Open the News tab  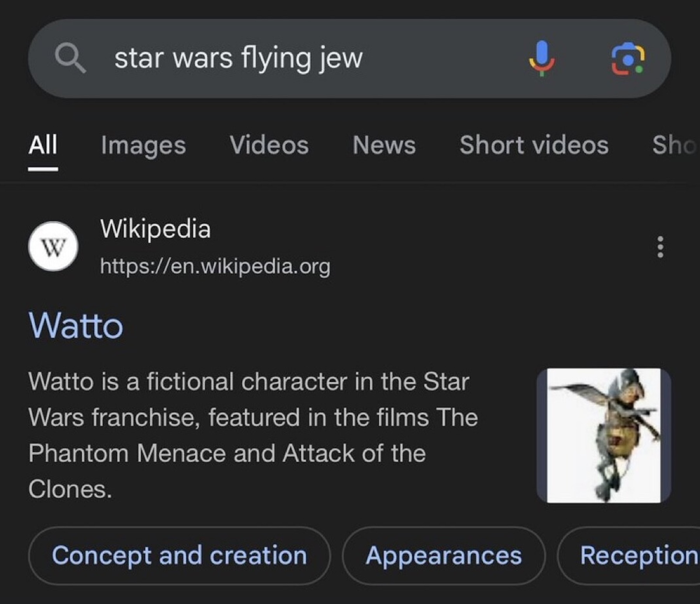[x=384, y=145]
